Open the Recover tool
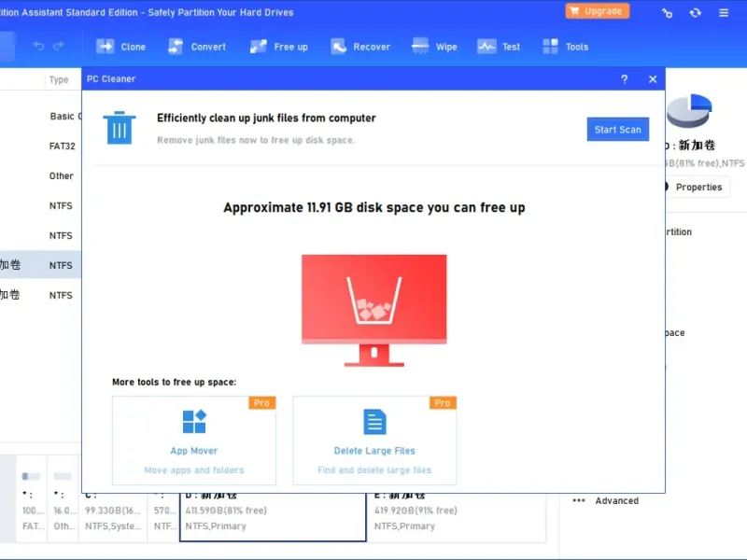747x560 pixels. pyautogui.click(x=360, y=47)
